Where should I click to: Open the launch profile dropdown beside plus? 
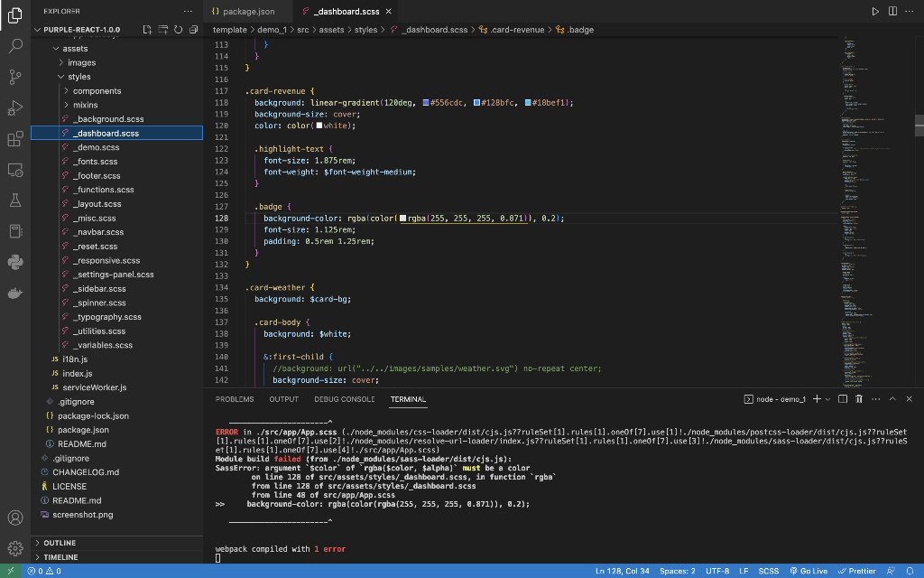pos(828,399)
